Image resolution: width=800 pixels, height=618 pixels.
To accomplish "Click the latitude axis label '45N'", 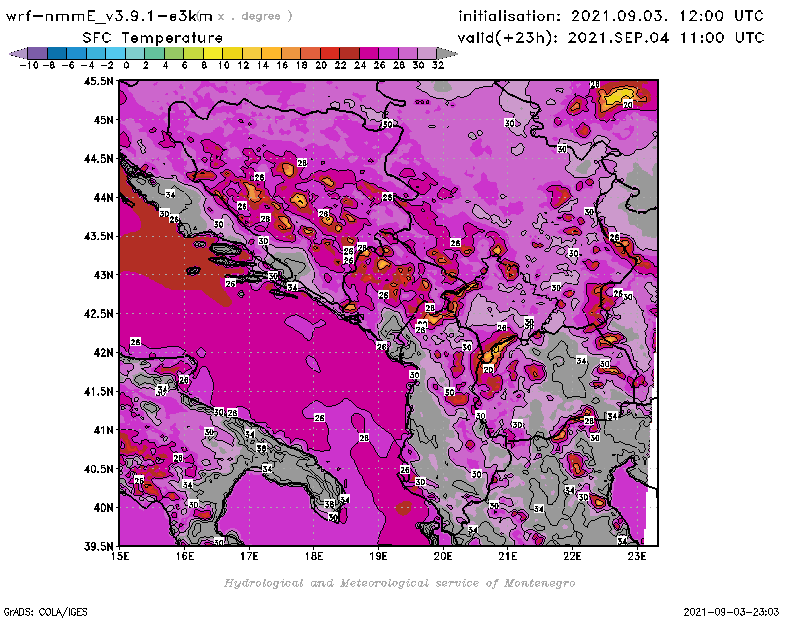I will 103,120.
